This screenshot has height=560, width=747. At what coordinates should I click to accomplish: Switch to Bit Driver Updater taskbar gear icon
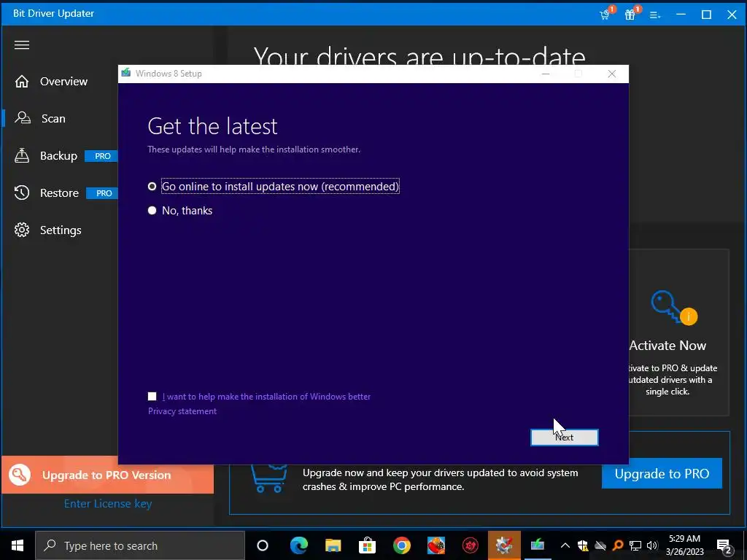(x=504, y=545)
